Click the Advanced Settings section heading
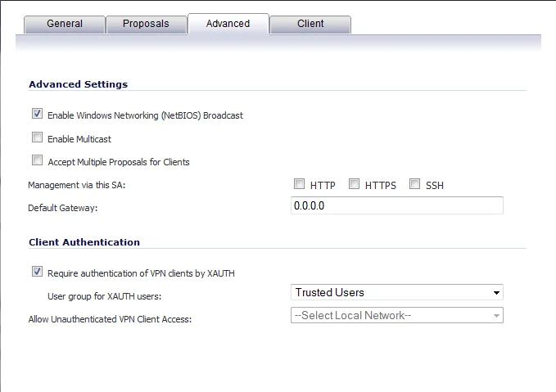 (x=78, y=84)
